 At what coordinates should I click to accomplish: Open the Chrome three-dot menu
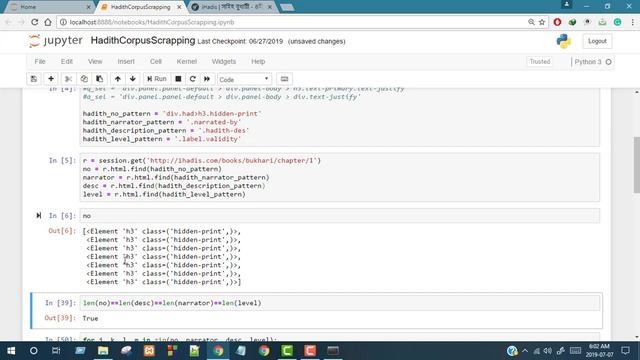(x=632, y=22)
